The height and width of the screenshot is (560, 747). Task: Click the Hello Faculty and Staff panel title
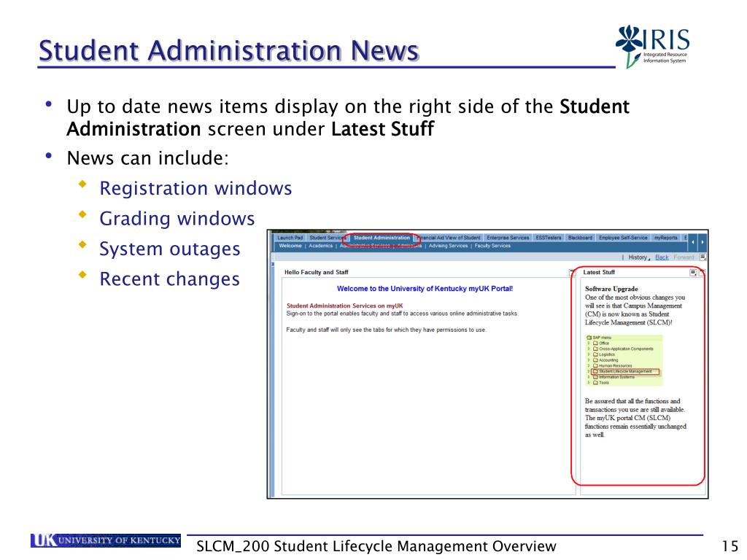[x=317, y=273]
